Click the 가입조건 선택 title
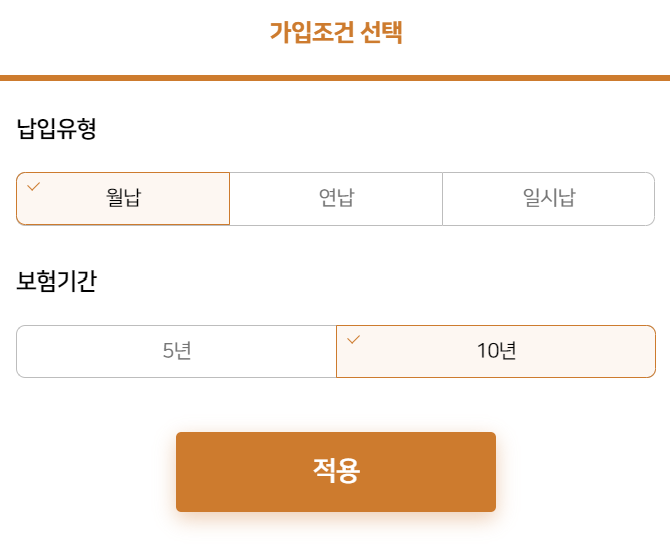 tap(336, 32)
